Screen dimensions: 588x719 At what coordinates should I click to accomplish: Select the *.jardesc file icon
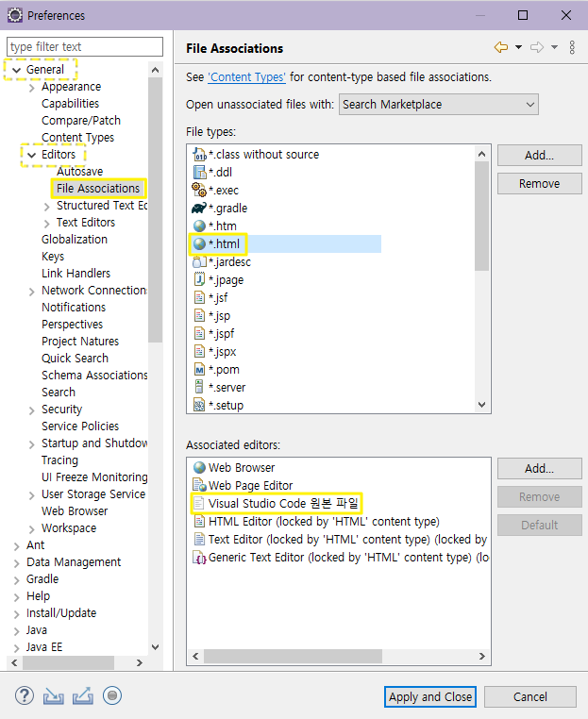[199, 261]
